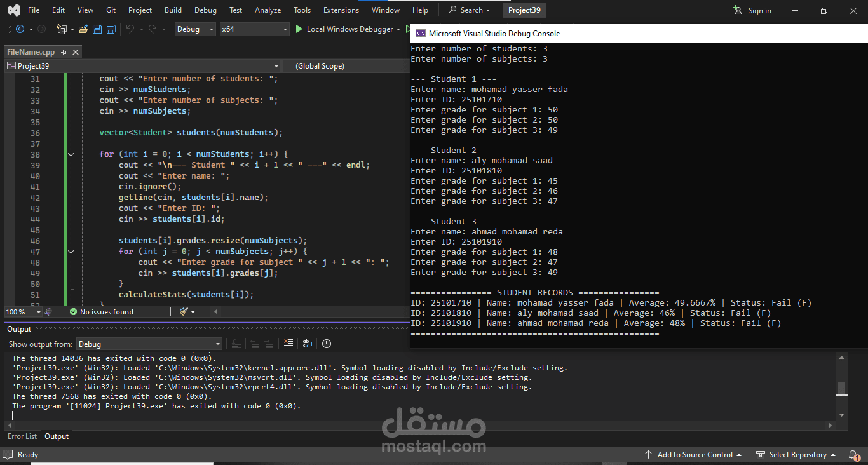Click the Undo arrow icon

tap(130, 29)
